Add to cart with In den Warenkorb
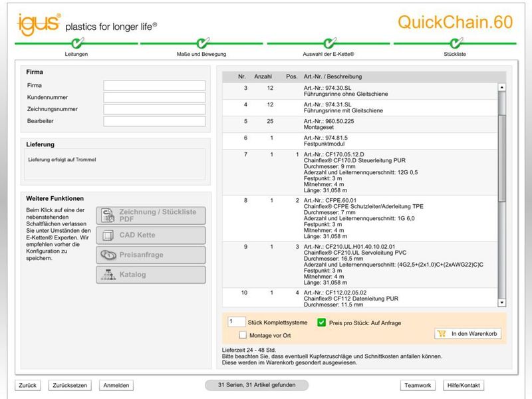 pyautogui.click(x=467, y=334)
